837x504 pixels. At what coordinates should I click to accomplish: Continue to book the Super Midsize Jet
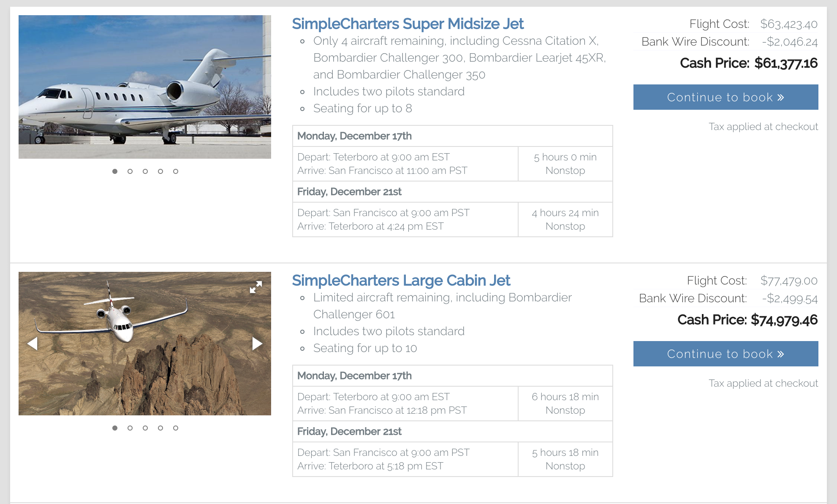726,97
